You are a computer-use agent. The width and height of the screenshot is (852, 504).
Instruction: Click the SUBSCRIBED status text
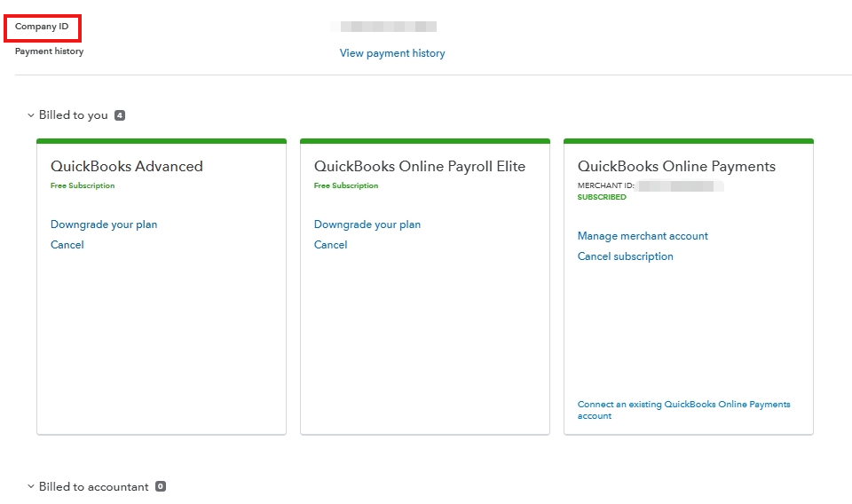(602, 197)
